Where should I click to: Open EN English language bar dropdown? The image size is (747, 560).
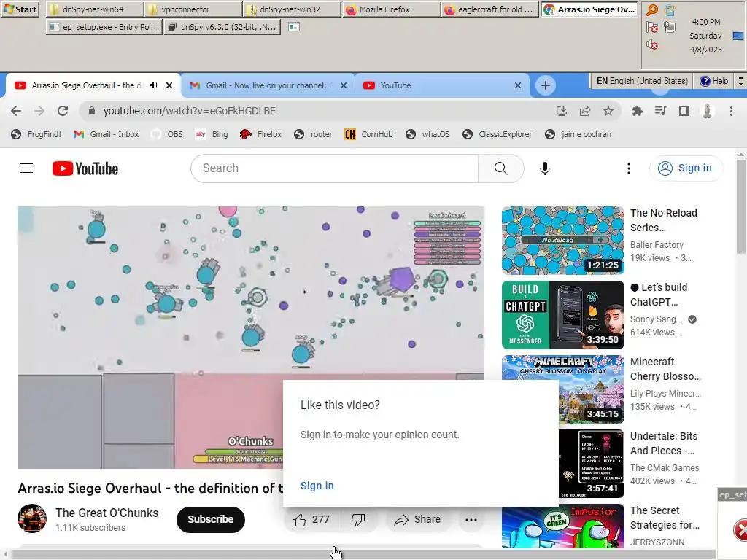(x=642, y=81)
